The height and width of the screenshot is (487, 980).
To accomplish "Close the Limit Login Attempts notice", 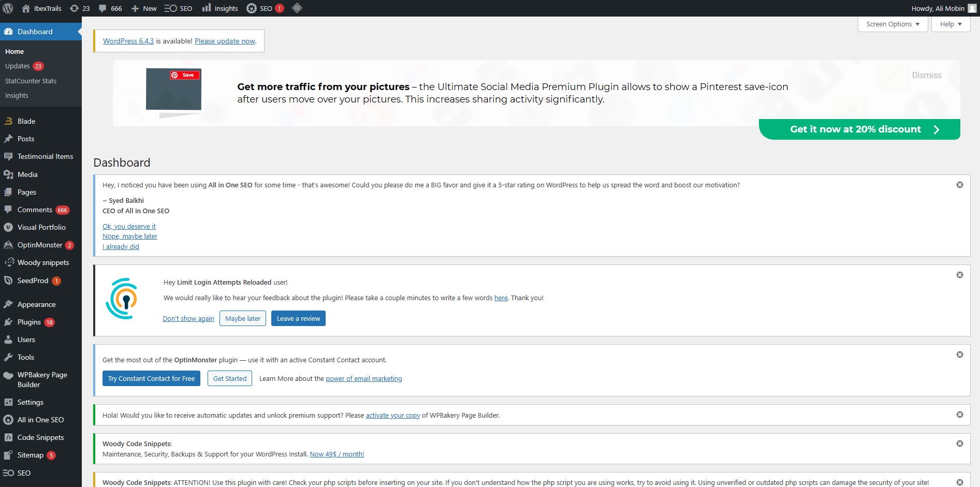I will (959, 275).
